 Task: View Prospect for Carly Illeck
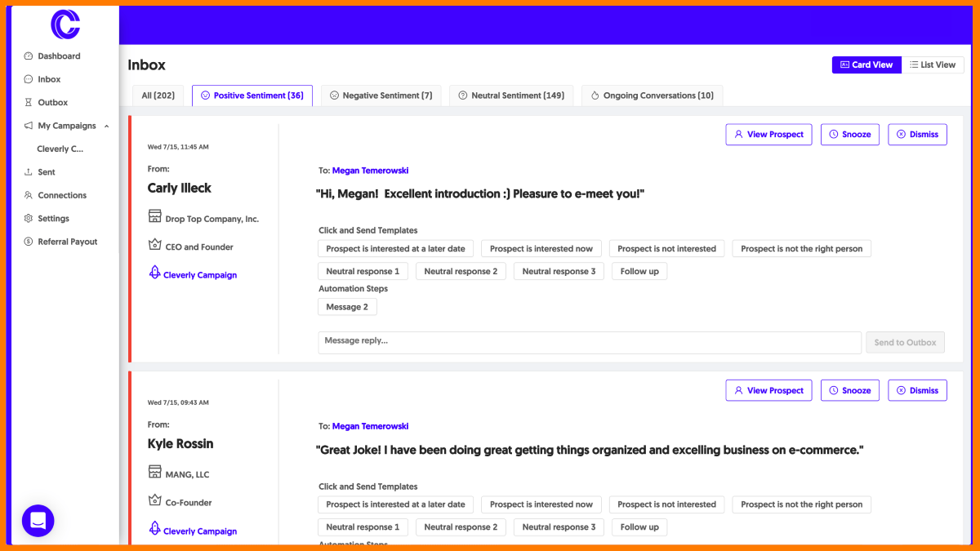pos(768,135)
